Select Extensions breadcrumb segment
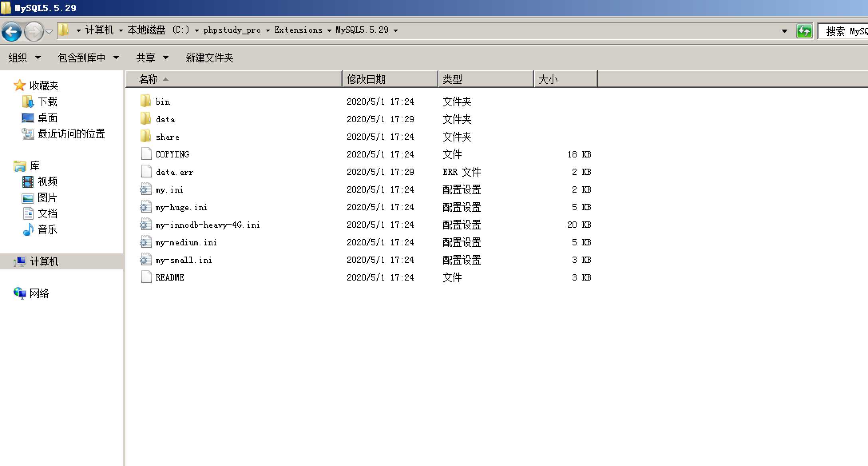This screenshot has width=868, height=466. [x=298, y=30]
